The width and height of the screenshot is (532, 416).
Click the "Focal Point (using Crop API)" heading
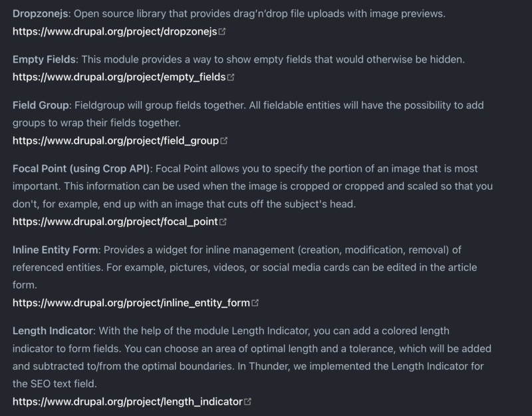click(82, 169)
